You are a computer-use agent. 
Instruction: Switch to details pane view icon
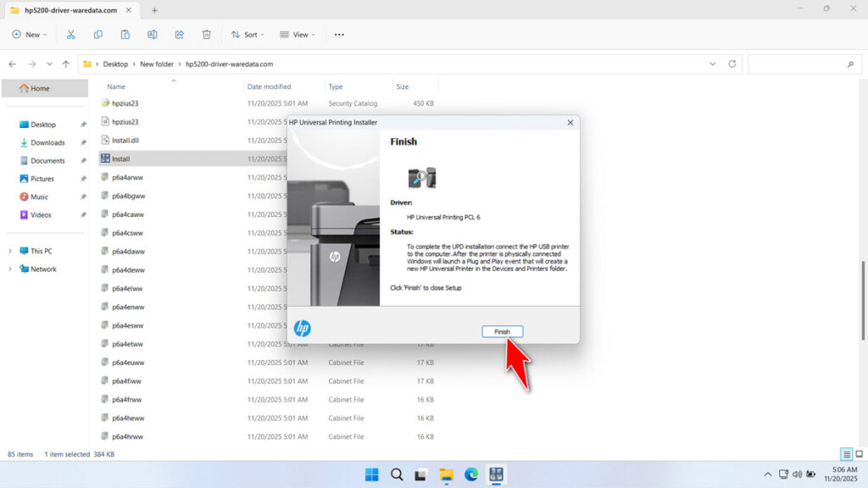858,453
